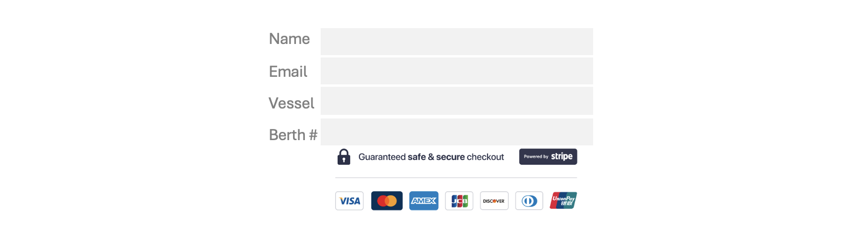The image size is (868, 231).
Task: Click into the Email text box
Action: click(457, 71)
